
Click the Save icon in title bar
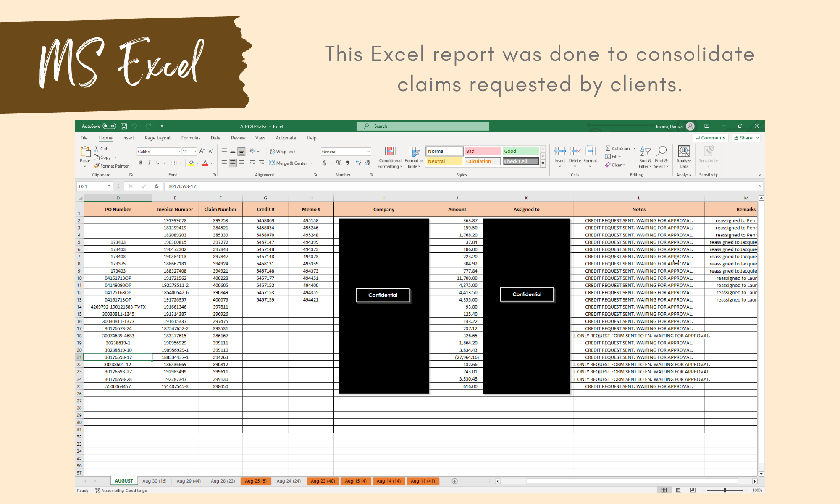tap(124, 126)
